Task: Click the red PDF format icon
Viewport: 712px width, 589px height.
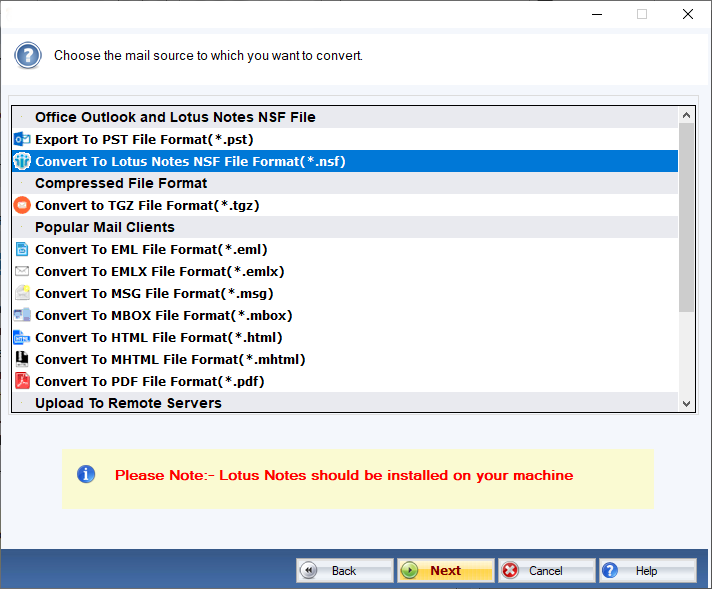Action: click(22, 381)
